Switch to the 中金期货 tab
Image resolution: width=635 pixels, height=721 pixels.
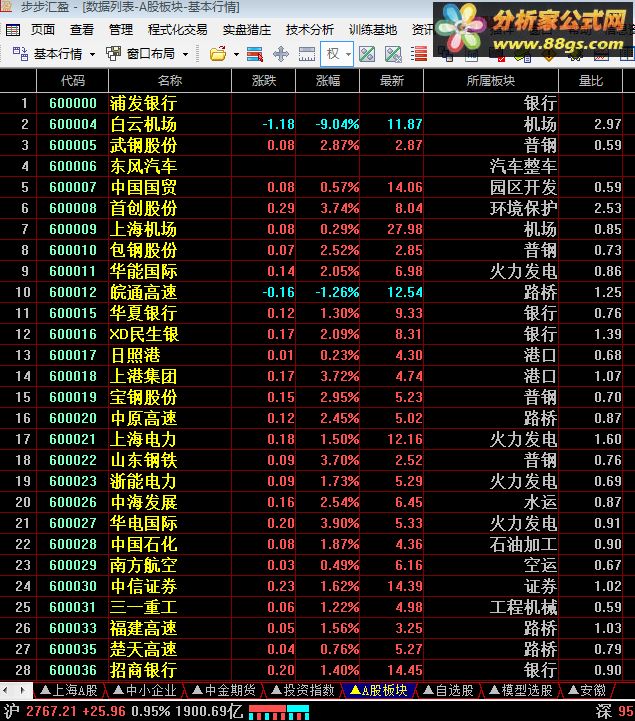(224, 690)
